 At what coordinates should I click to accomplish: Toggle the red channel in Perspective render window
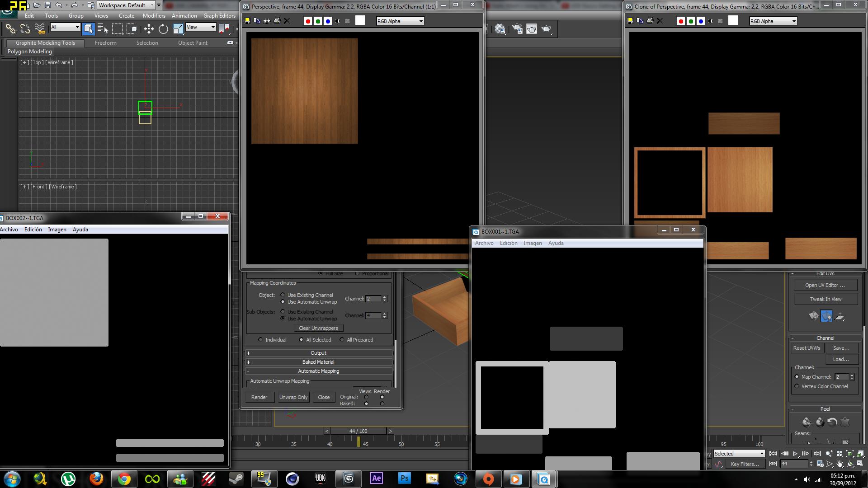308,21
